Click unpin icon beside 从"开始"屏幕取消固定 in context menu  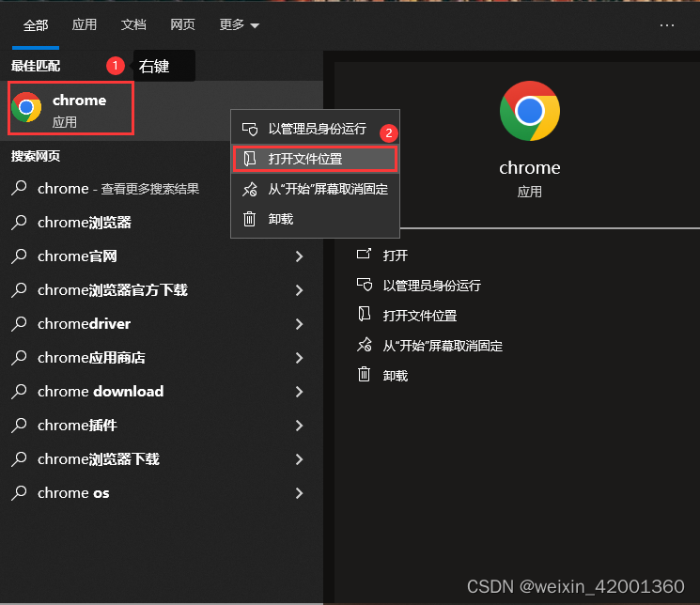coord(250,189)
